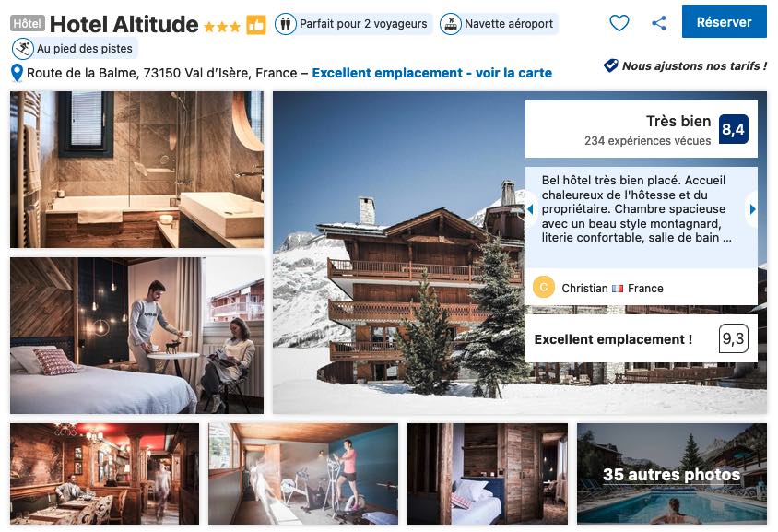
Task: Click Nous ajustons nos tarifs text
Action: (694, 65)
